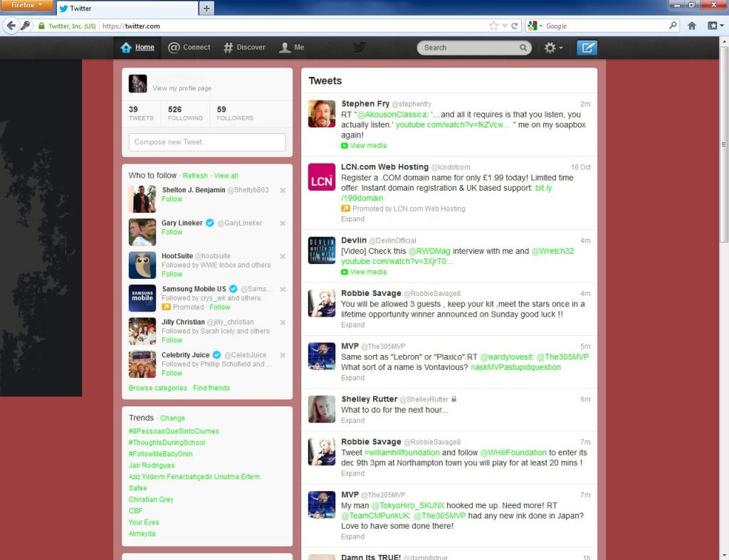Open the settings gear dropdown
Screen dimensions: 729x560
pyautogui.click(x=553, y=48)
